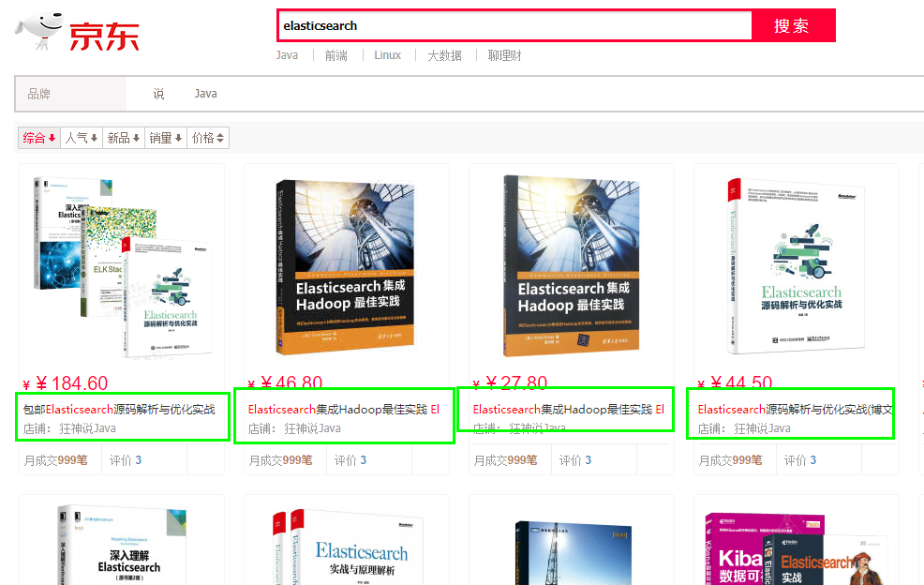Click the red 搜索 search button

(x=793, y=26)
